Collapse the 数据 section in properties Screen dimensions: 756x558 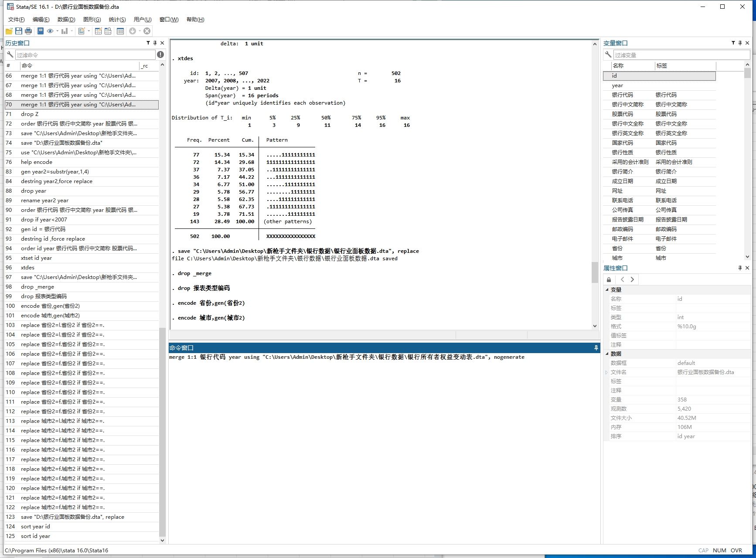pyautogui.click(x=607, y=354)
